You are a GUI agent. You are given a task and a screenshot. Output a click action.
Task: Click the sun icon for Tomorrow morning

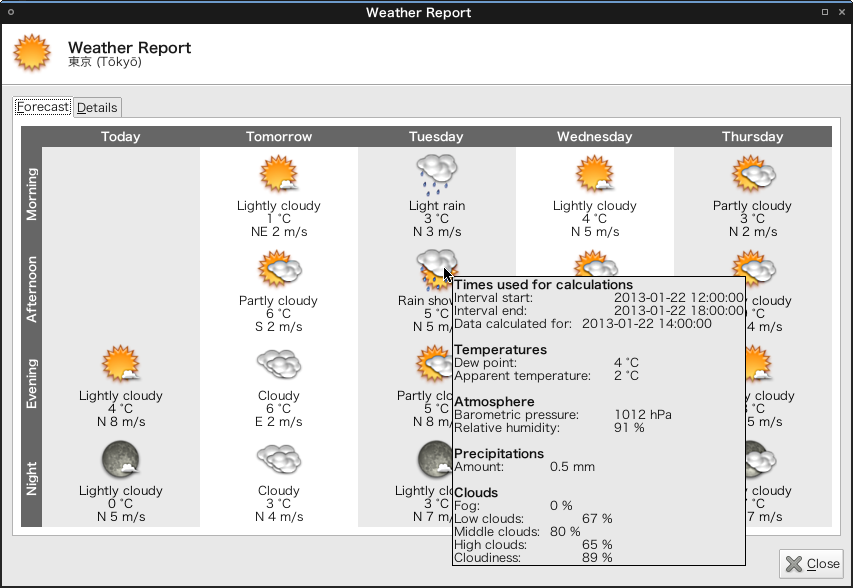tap(278, 175)
